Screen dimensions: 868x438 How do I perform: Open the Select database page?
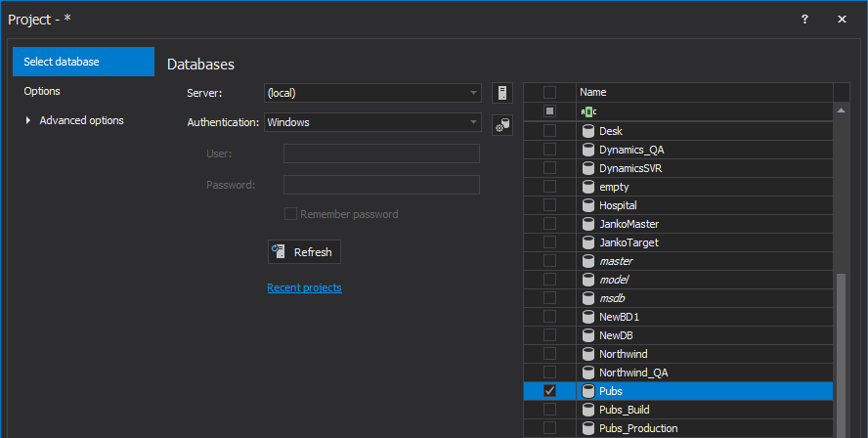point(62,62)
